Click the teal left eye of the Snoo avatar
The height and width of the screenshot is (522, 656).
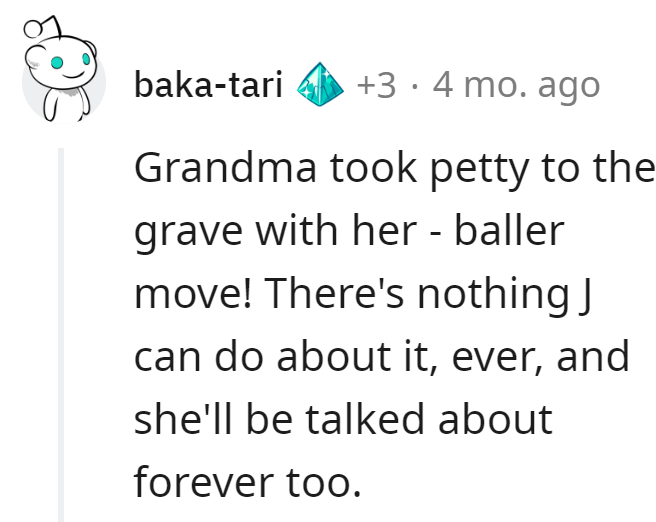[x=57, y=63]
